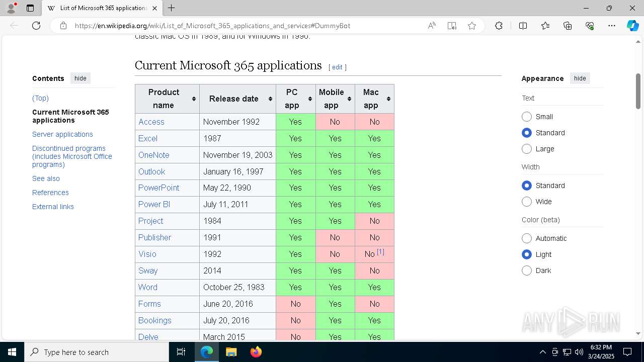The height and width of the screenshot is (362, 644).
Task: Hide the Appearance panel
Action: (580, 78)
